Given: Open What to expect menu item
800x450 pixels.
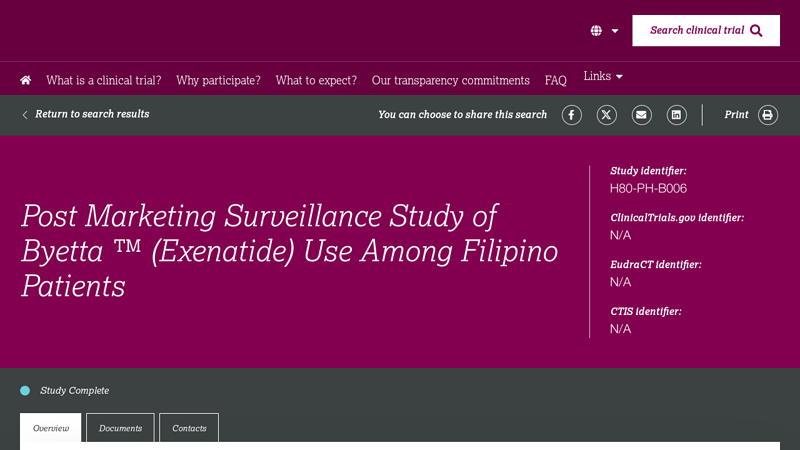Looking at the screenshot, I should coord(316,81).
